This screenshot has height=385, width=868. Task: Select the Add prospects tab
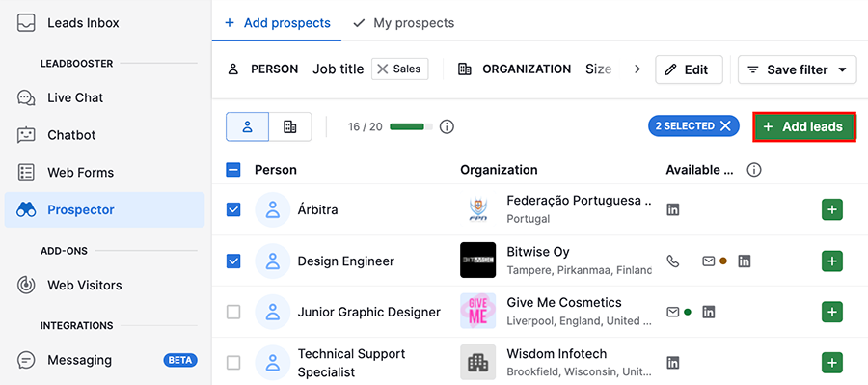click(278, 23)
